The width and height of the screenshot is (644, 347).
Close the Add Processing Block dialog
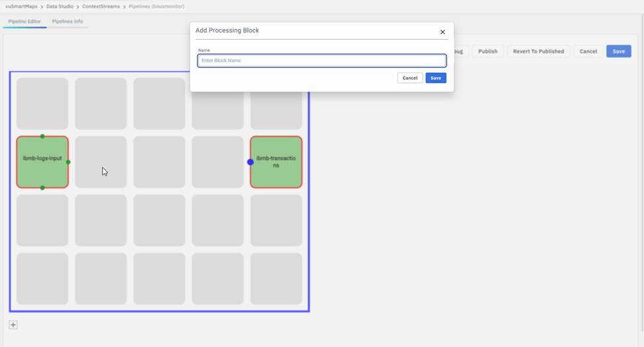coord(443,32)
